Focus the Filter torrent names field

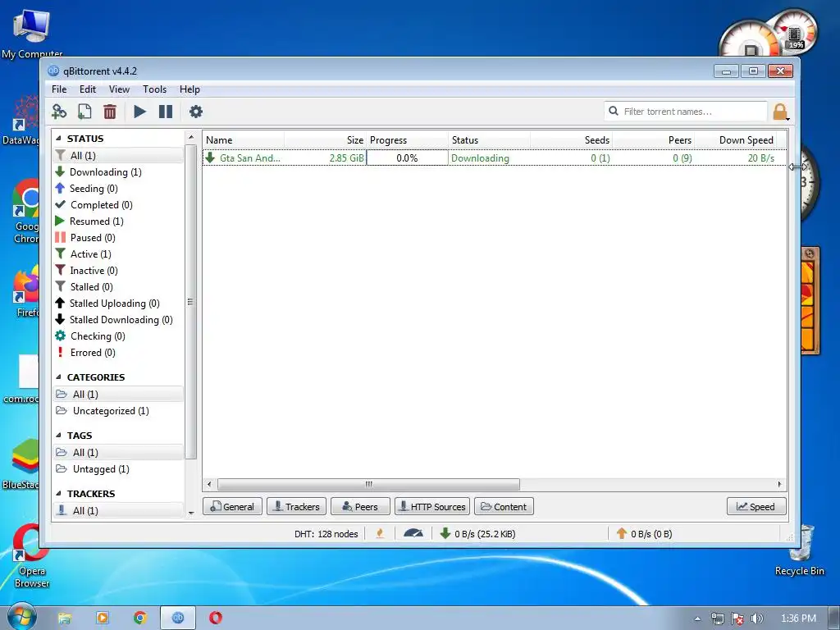pos(686,112)
